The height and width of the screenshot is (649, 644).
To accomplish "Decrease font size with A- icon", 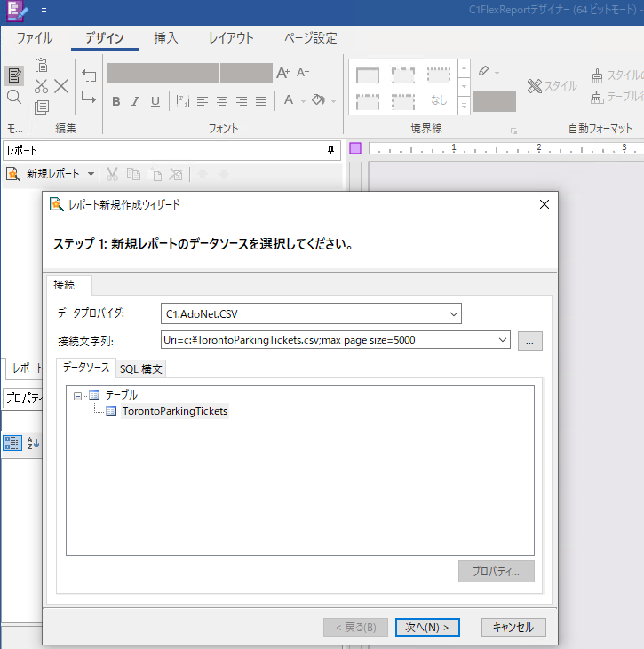I will coord(303,73).
